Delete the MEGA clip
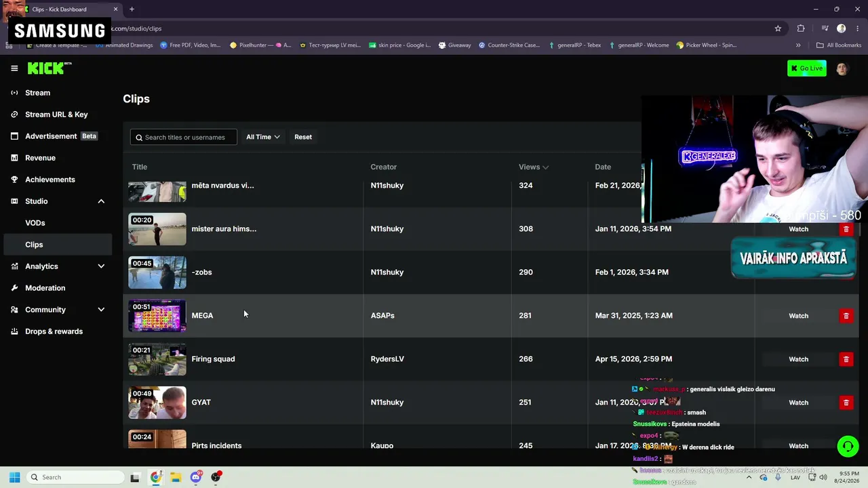Screen dimensions: 868x488 846,316
